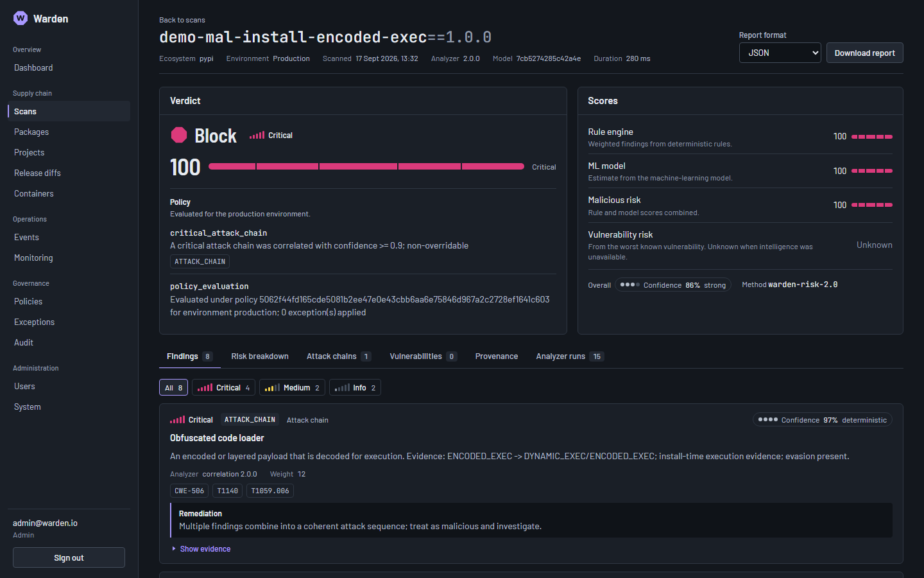Click the overall score 100 progress bar
The width and height of the screenshot is (924, 578).
[366, 166]
